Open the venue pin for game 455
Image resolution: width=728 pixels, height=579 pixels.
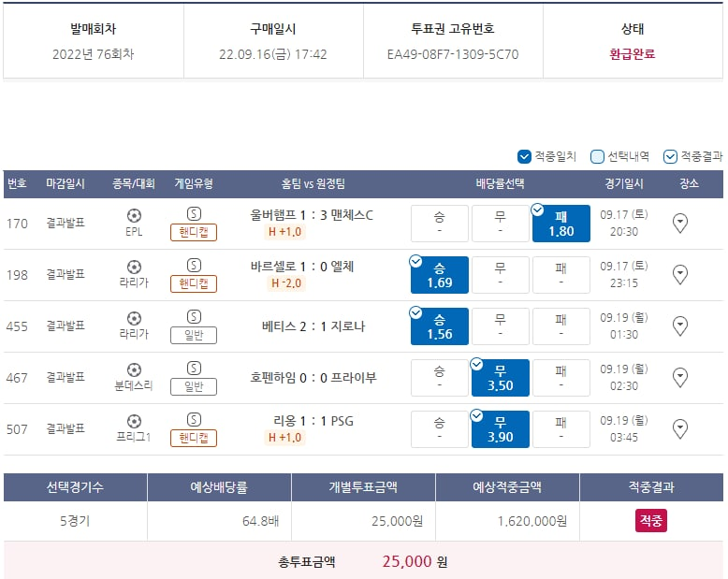(x=680, y=326)
